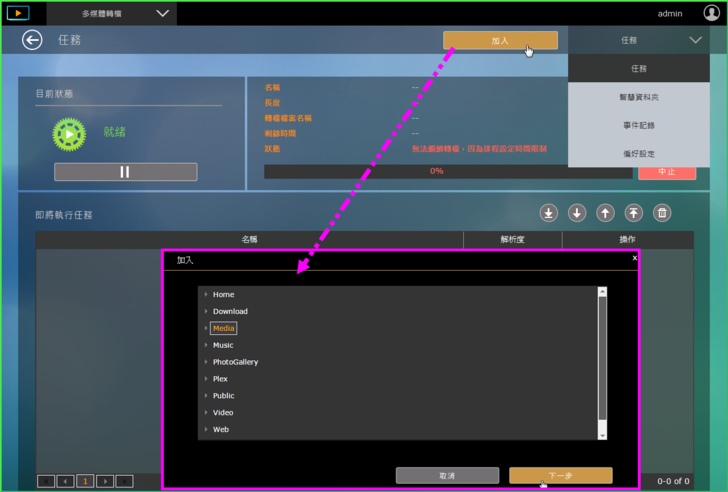
Task: Select the Public folder label
Action: point(223,395)
